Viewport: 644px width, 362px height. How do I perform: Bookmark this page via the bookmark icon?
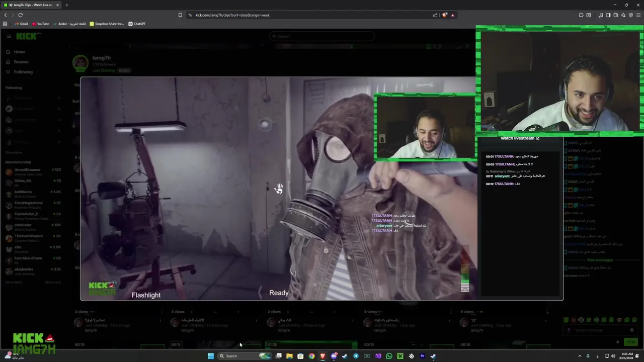(x=180, y=15)
